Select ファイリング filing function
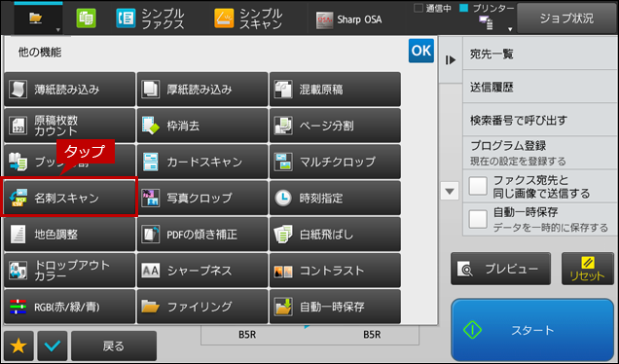 click(202, 307)
